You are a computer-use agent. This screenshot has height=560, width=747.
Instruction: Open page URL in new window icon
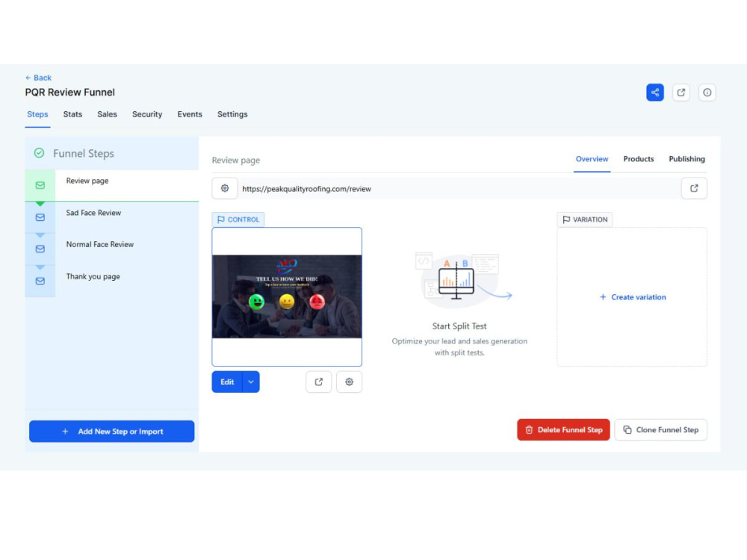tap(694, 189)
